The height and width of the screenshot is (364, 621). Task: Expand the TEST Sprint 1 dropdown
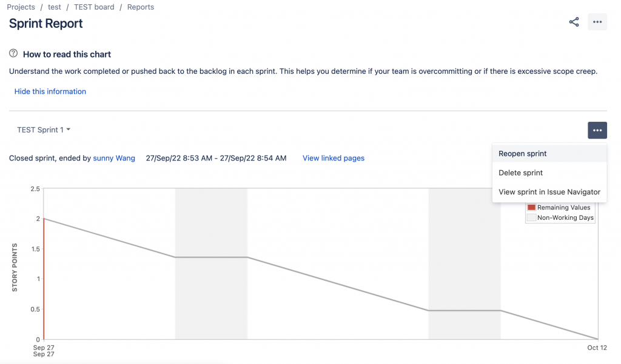[x=44, y=130]
